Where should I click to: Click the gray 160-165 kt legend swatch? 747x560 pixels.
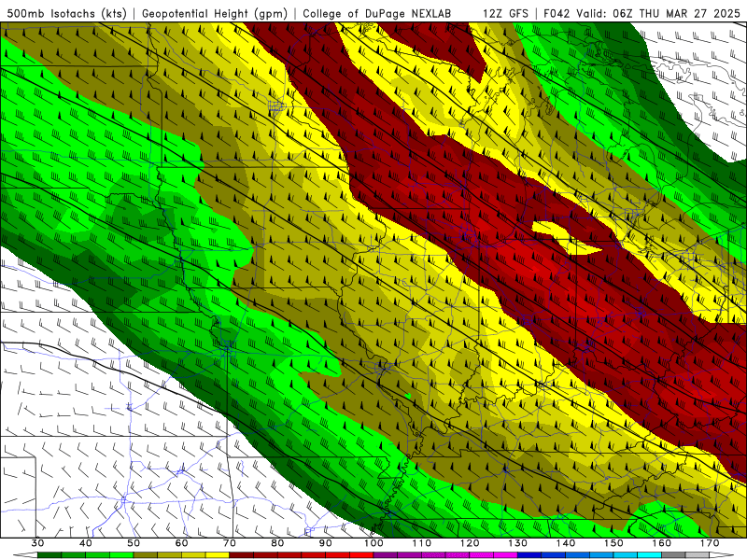(x=673, y=555)
